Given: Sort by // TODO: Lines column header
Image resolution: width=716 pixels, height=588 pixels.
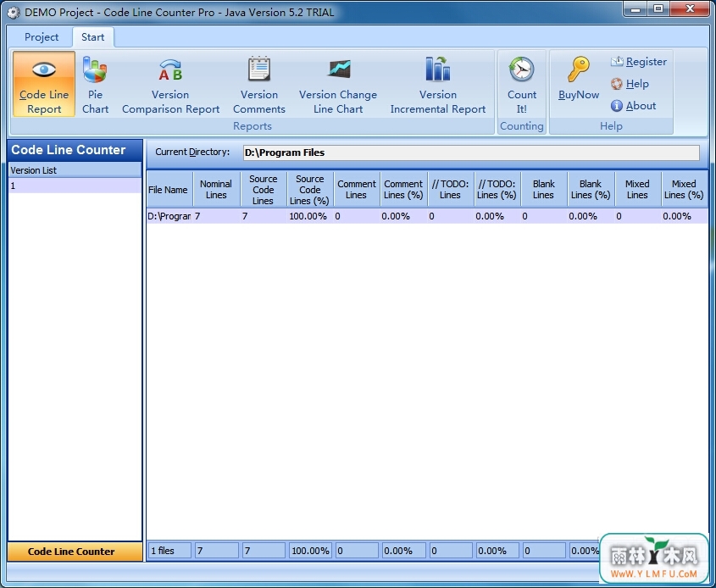Looking at the screenshot, I should (451, 190).
